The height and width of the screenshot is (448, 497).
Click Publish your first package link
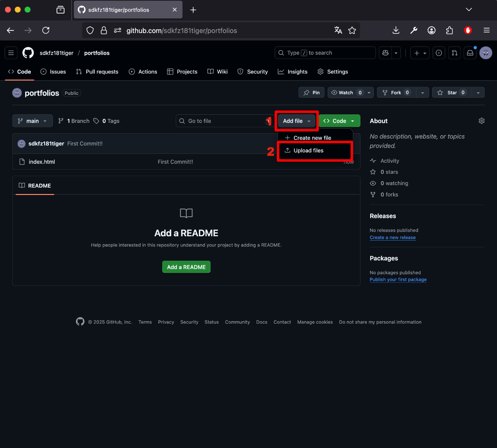[x=398, y=280]
